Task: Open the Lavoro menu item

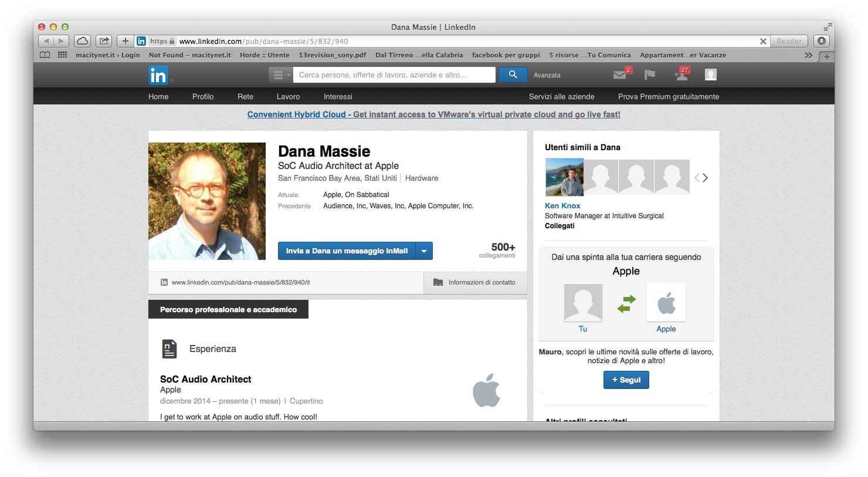Action: pyautogui.click(x=289, y=97)
